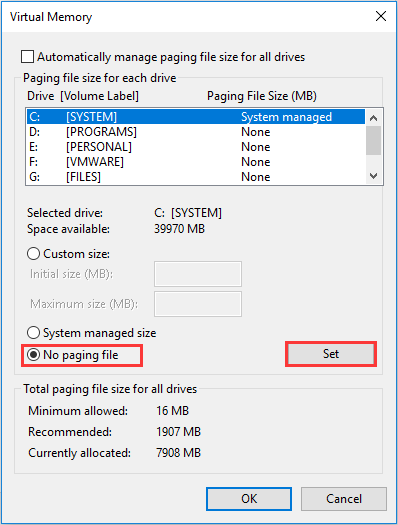The height and width of the screenshot is (525, 398).
Task: Click the 39970 MB space available value
Action: (179, 229)
